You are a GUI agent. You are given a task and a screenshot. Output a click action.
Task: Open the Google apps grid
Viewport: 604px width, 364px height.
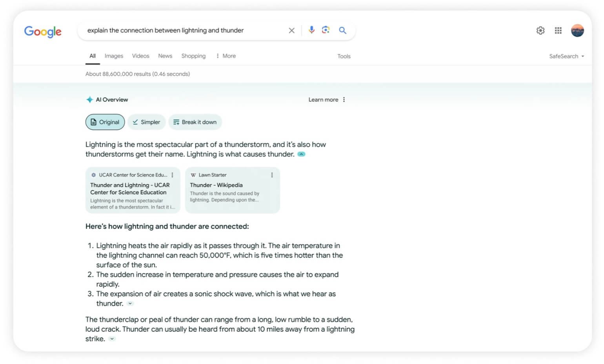[558, 30]
